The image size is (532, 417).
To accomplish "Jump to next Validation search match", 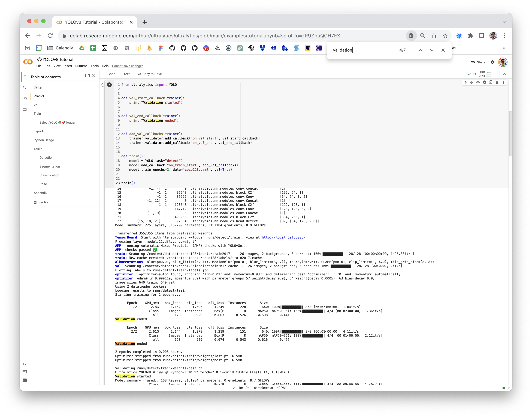I will (x=432, y=50).
